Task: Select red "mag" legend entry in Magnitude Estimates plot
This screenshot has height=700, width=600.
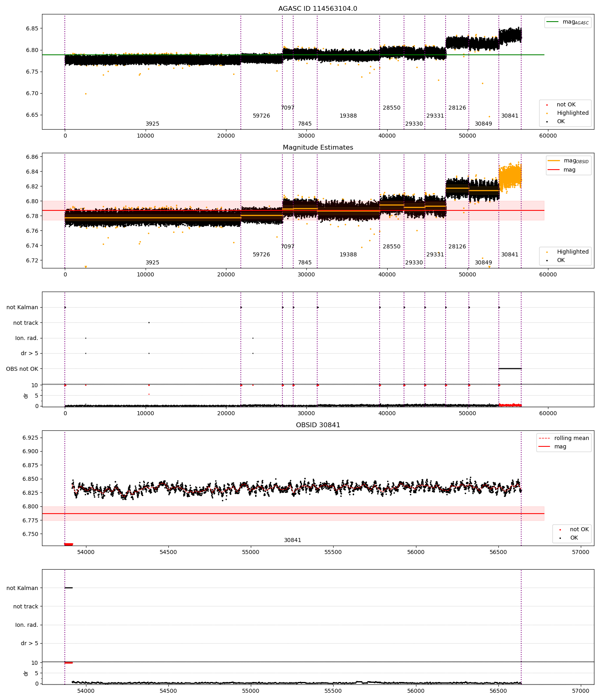Action: point(562,170)
